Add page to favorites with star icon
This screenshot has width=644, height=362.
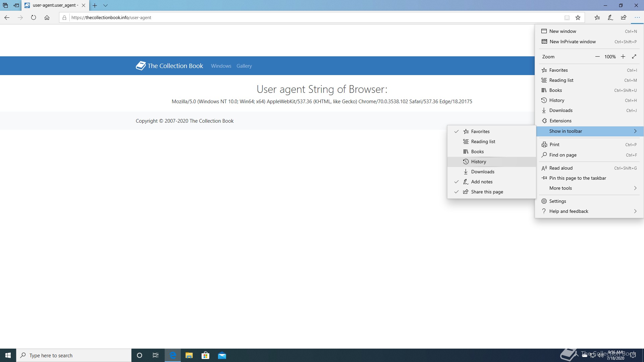coord(578,17)
